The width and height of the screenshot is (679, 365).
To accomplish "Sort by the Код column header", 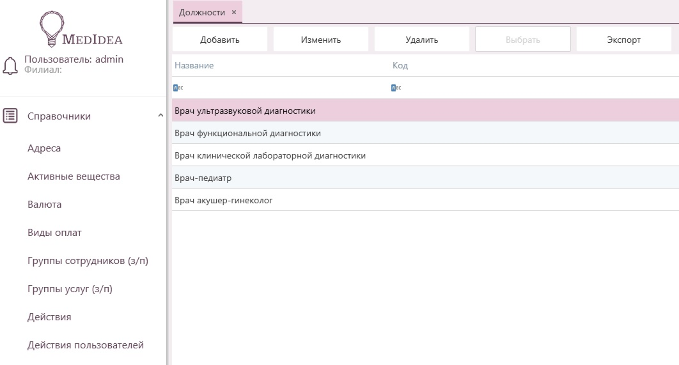I will pyautogui.click(x=400, y=66).
